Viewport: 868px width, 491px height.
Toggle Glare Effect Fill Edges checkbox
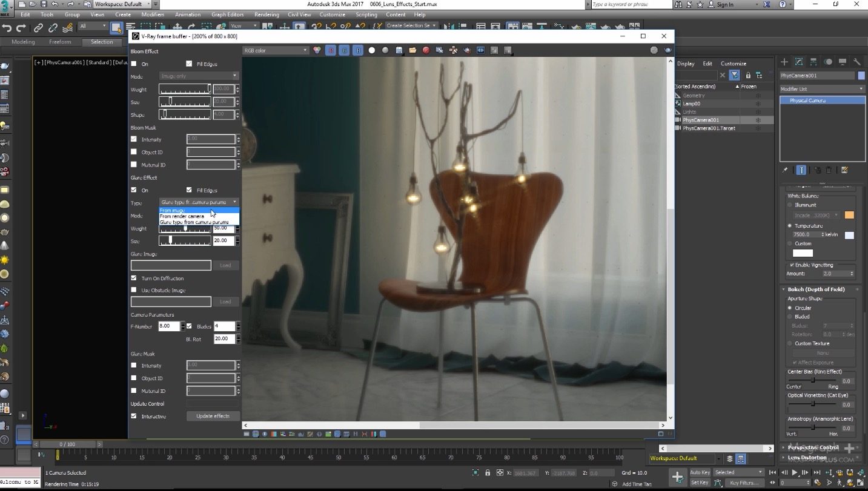[189, 190]
